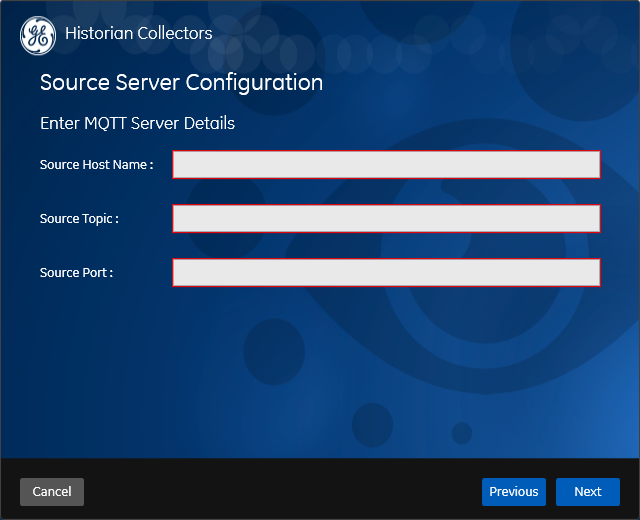Image resolution: width=640 pixels, height=520 pixels.
Task: Click the Source Host Name label
Action: click(97, 164)
